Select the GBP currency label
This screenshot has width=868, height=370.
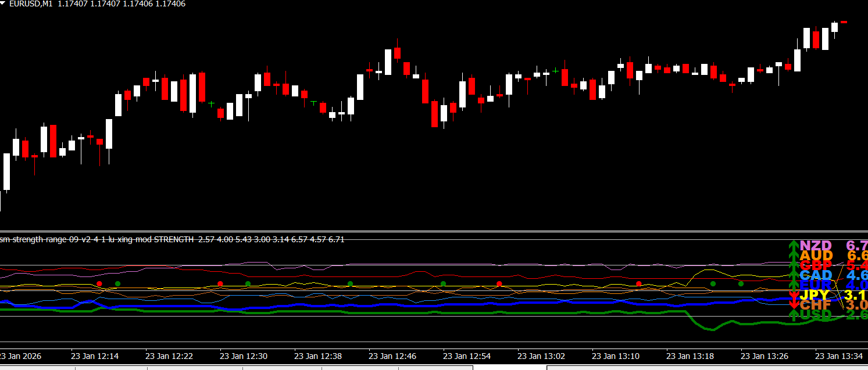816,265
